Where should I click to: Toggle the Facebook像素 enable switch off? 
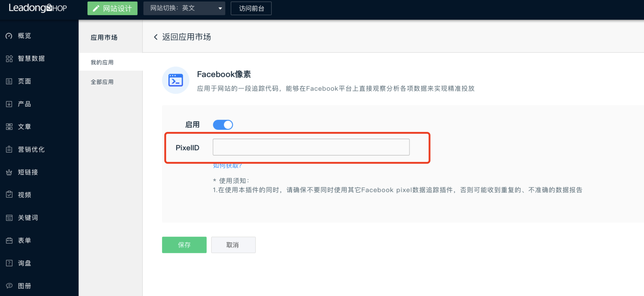coord(223,125)
